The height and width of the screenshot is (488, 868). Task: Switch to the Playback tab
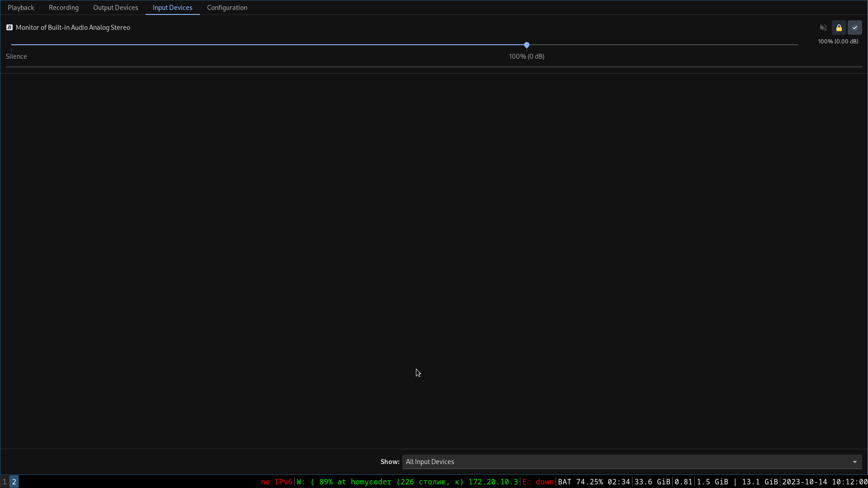coord(21,8)
